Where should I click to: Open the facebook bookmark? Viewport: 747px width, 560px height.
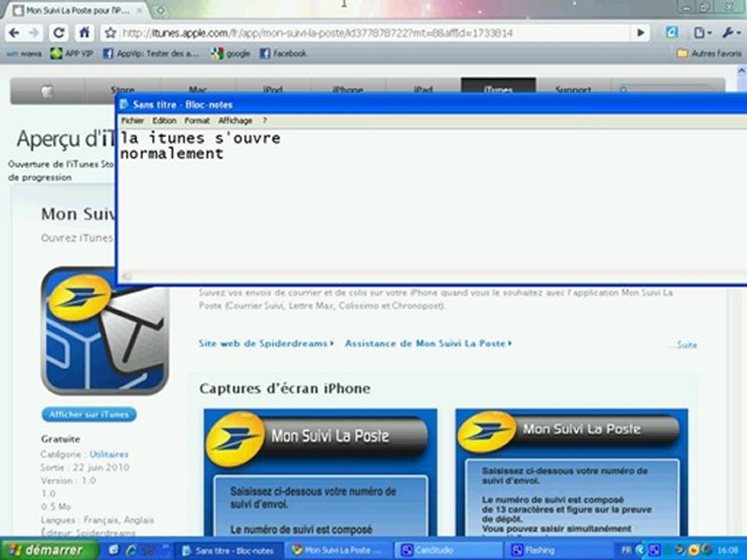click(x=283, y=54)
